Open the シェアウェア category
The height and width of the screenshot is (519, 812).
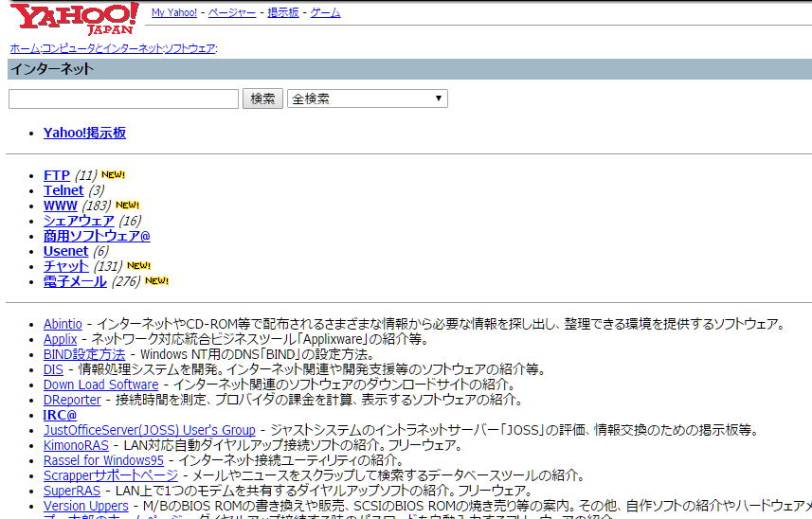pos(79,221)
